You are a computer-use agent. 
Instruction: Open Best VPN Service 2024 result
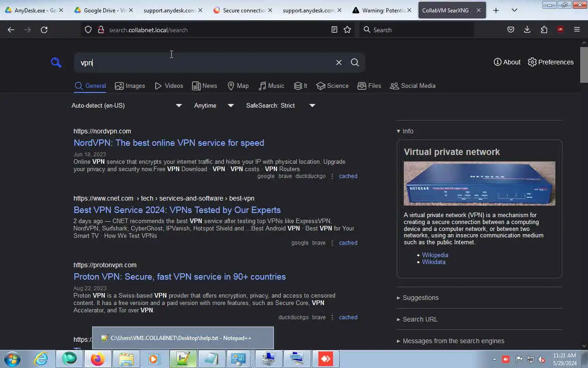177,210
